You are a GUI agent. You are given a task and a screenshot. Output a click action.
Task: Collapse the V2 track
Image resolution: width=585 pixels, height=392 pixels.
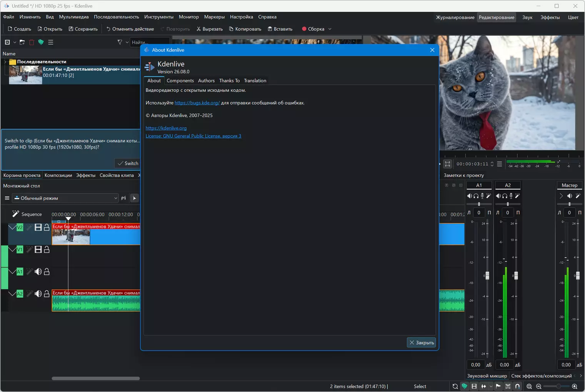12,228
